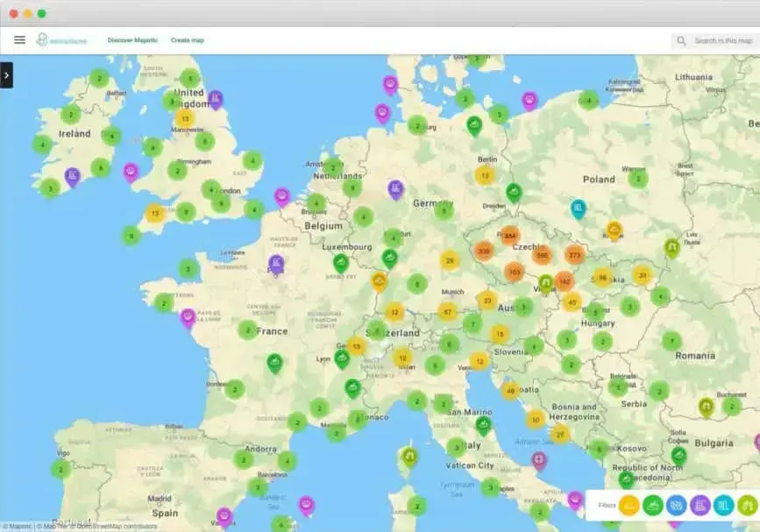Click the teal pin marker in Poland
Screen dimensions: 760x532
click(x=578, y=208)
